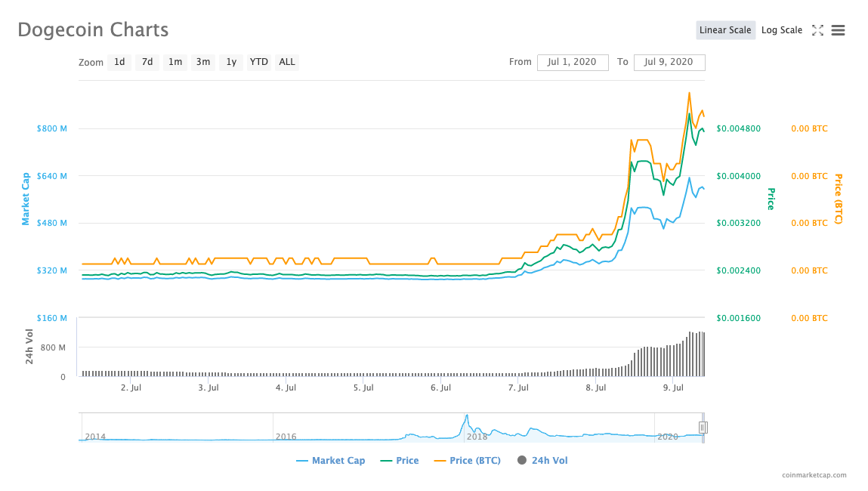The image size is (868, 491).
Task: Open the coinmarketcap.com credit link
Action: coord(814,475)
